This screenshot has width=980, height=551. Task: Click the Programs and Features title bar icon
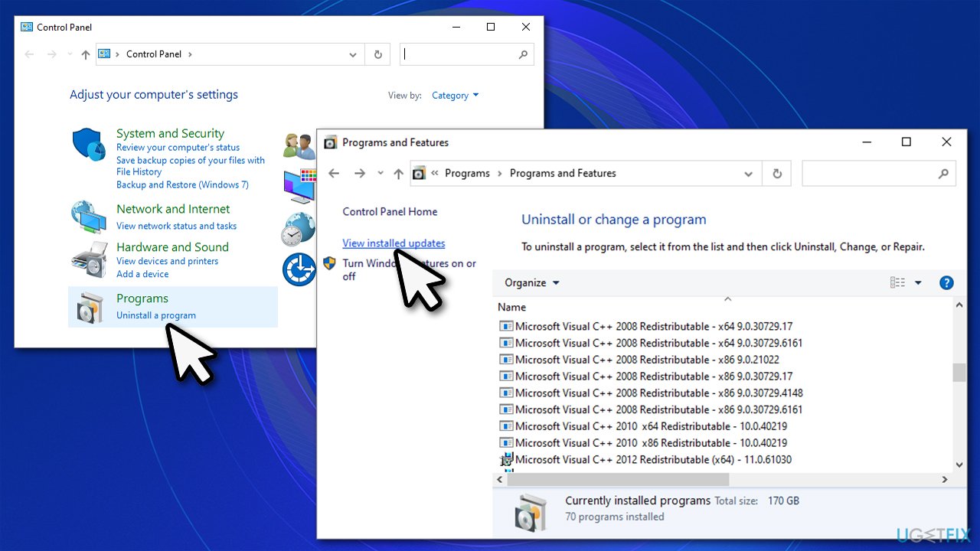click(331, 142)
